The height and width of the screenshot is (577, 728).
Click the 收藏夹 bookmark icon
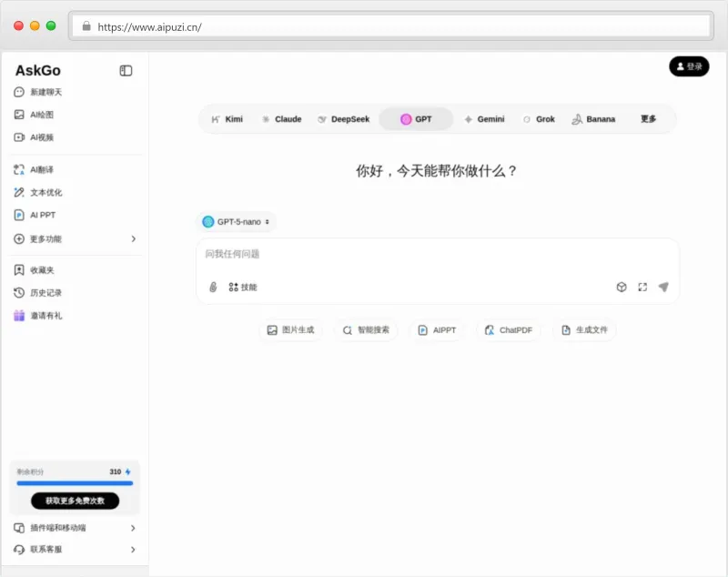(x=19, y=270)
